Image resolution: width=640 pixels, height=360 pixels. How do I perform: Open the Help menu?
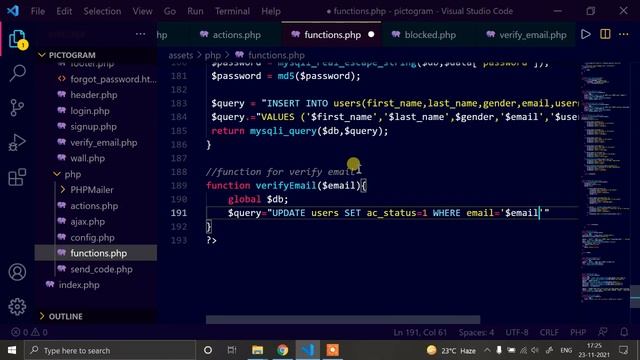[271, 11]
